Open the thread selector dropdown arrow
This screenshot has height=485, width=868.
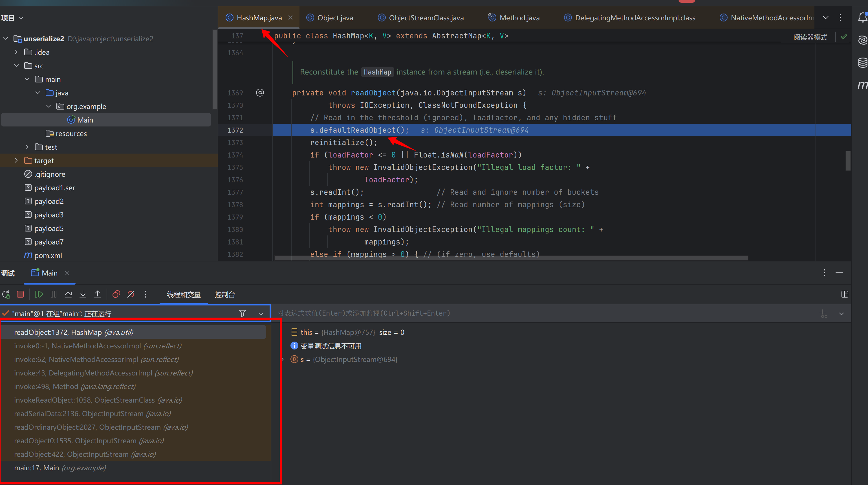click(x=261, y=314)
